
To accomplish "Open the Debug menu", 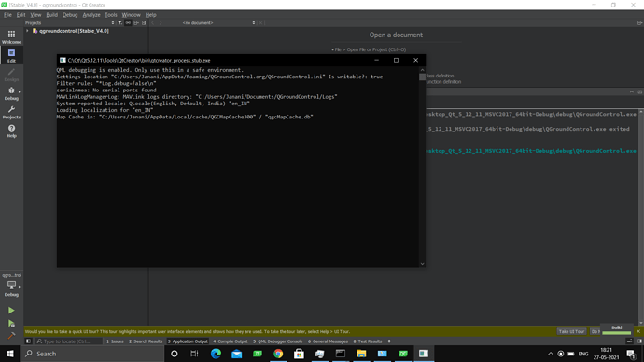I will pos(70,15).
